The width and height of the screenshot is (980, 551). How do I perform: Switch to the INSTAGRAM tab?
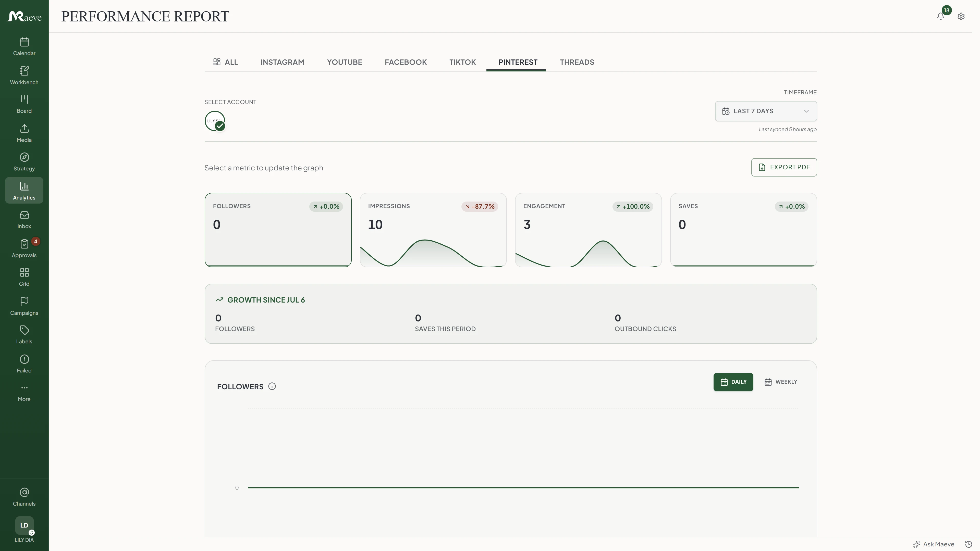(x=282, y=62)
